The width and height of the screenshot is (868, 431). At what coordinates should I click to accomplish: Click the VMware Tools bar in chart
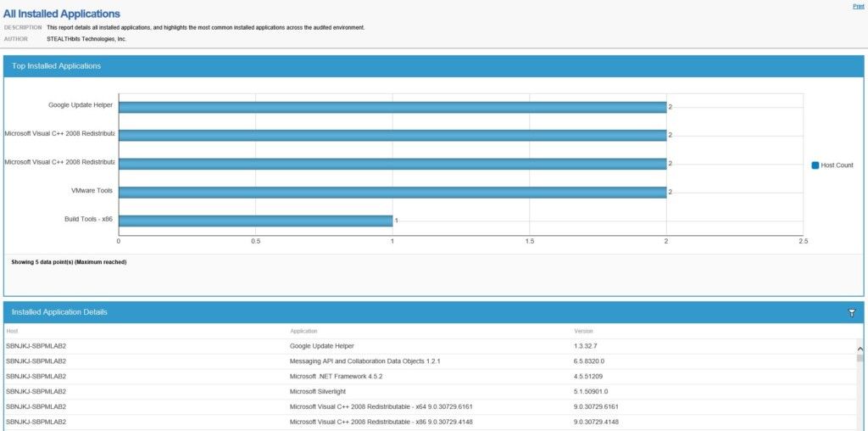coord(392,193)
